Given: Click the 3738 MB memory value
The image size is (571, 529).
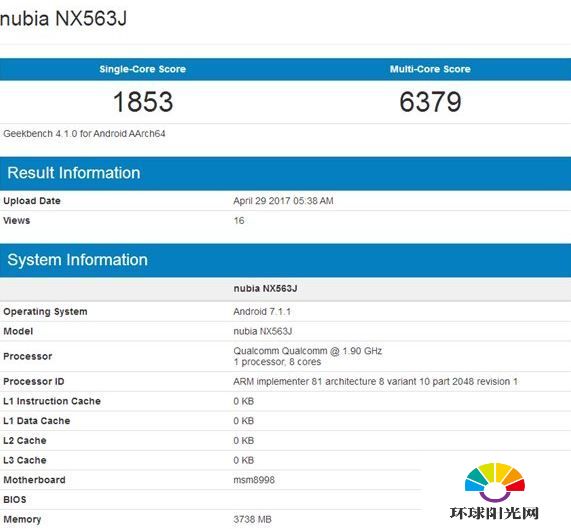Looking at the screenshot, I should [x=252, y=520].
